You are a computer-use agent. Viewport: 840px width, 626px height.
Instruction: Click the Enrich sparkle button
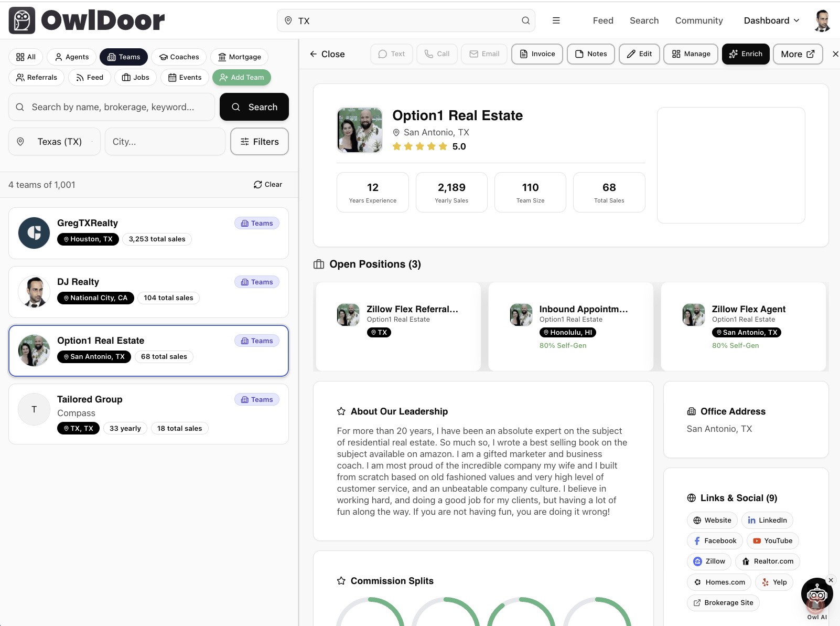(x=745, y=54)
